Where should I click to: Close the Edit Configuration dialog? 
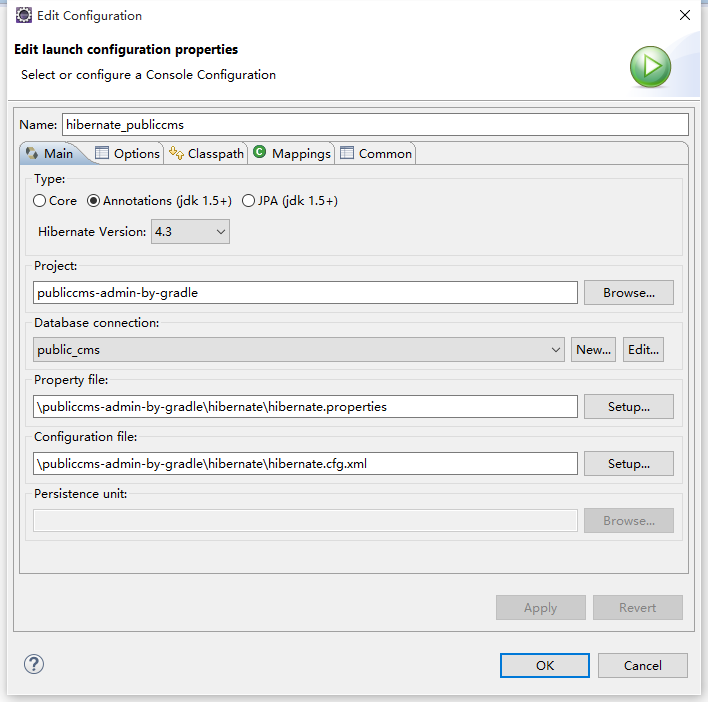coord(684,15)
